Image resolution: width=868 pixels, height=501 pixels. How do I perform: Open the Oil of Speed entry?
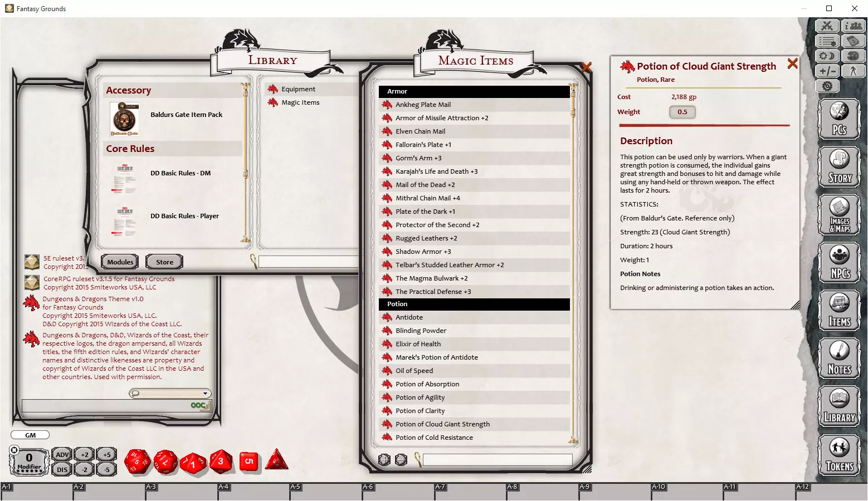(x=475, y=371)
